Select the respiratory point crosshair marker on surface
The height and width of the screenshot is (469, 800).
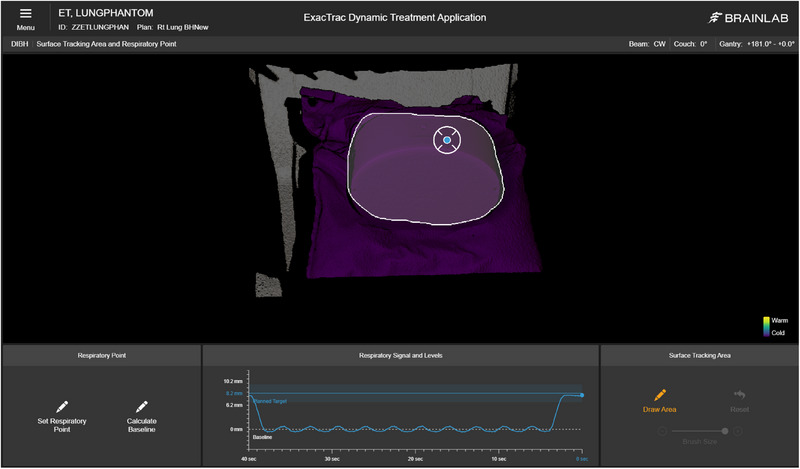tap(447, 140)
